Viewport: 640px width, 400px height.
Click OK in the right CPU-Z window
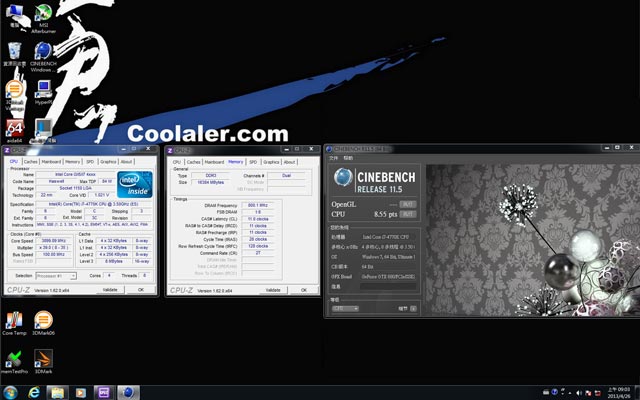tap(304, 290)
